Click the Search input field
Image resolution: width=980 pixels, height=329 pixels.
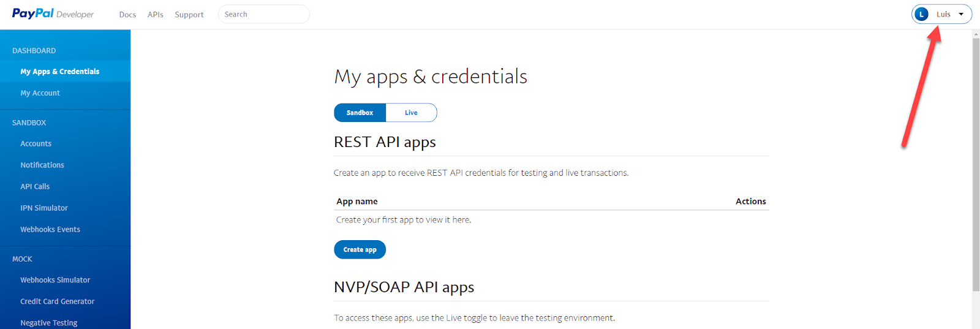tap(264, 14)
